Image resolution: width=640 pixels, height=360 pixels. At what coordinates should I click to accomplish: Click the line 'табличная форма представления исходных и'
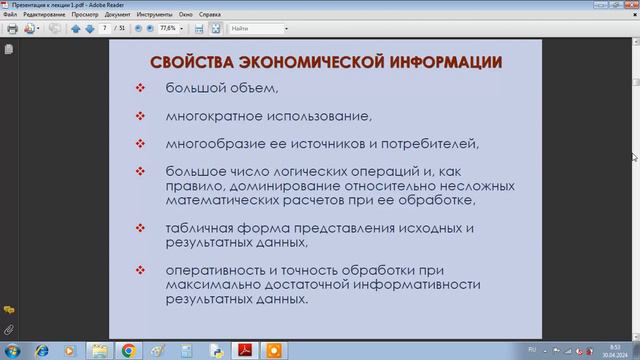coord(320,228)
